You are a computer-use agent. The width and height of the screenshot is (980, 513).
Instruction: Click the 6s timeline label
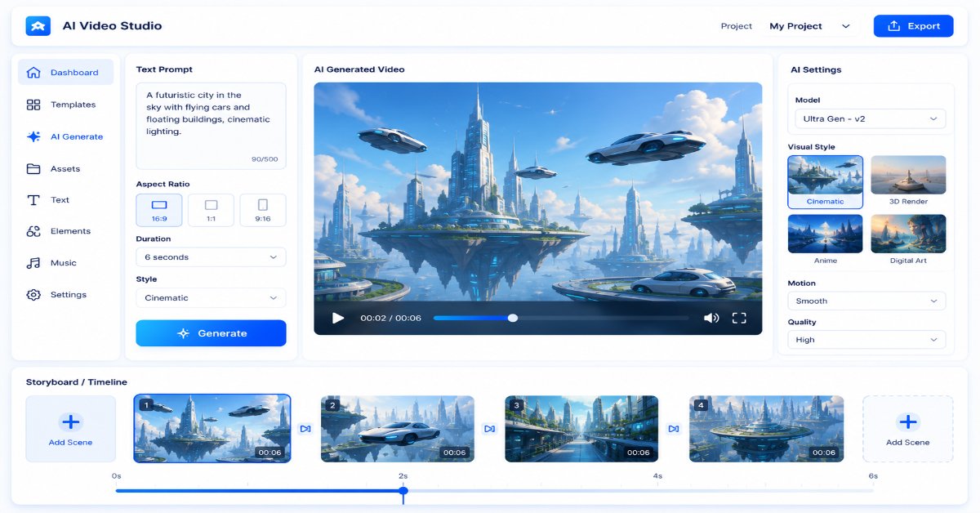pyautogui.click(x=873, y=475)
